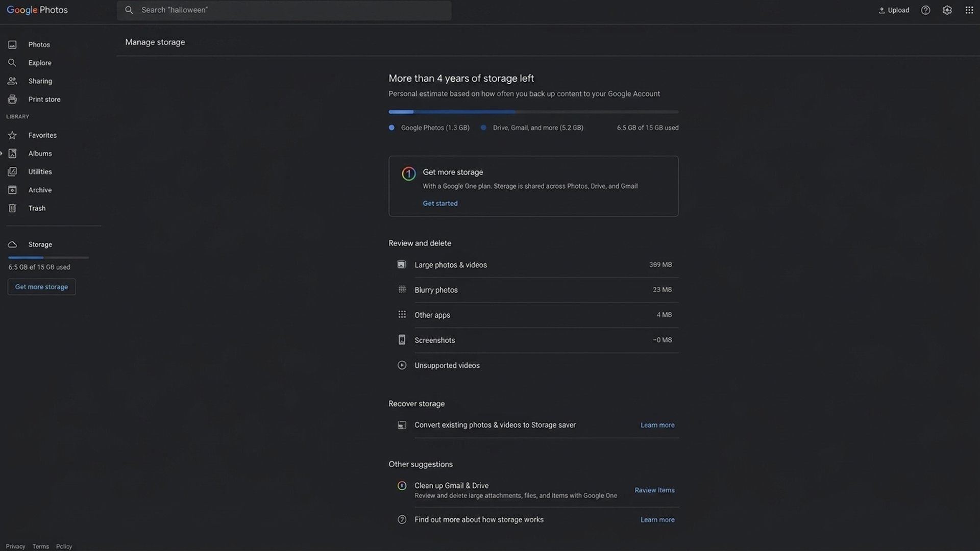Open the Photos sidebar icon
The width and height of the screenshot is (980, 551).
tap(12, 45)
